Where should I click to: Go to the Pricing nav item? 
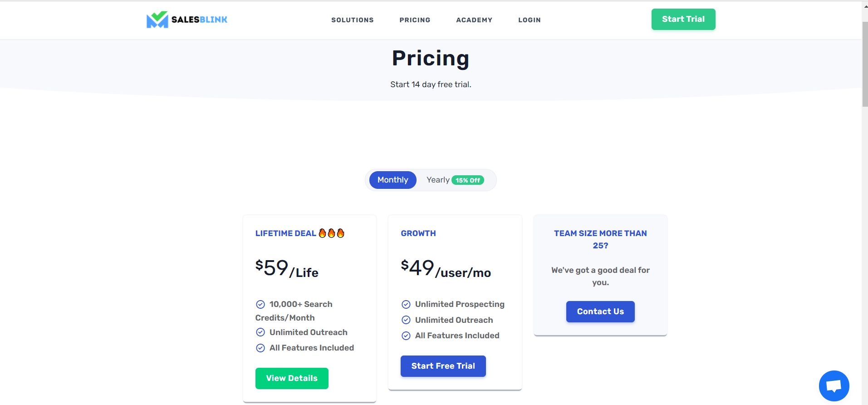(415, 20)
